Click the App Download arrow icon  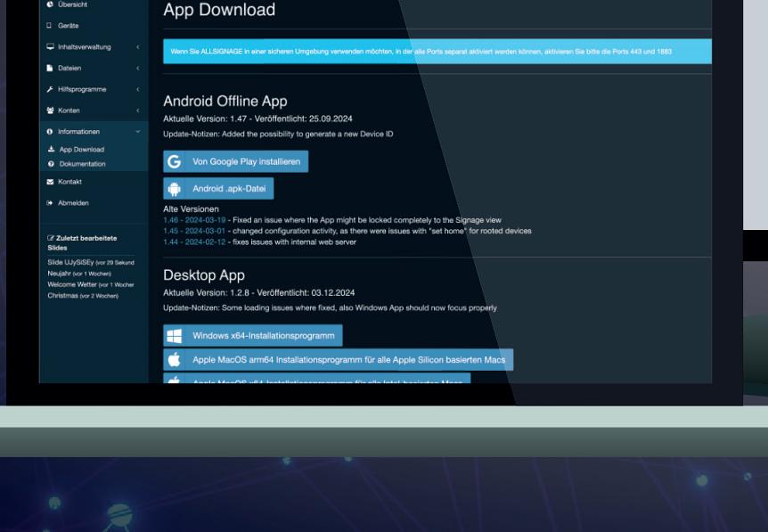51,149
